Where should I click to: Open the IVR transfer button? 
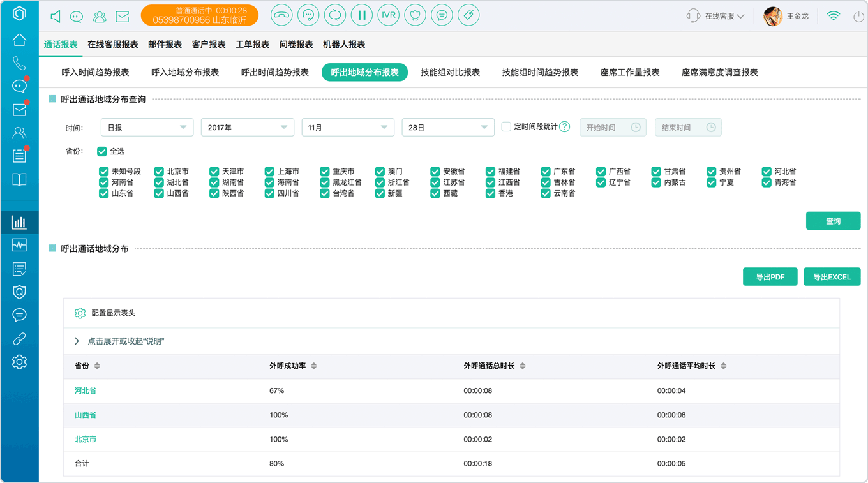[x=388, y=15]
